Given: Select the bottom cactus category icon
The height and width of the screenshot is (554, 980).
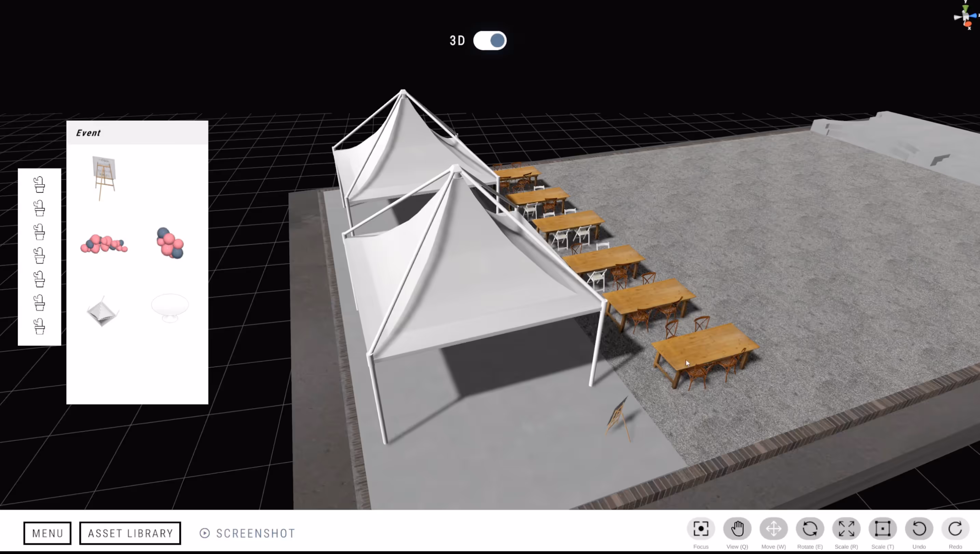Looking at the screenshot, I should tap(39, 326).
